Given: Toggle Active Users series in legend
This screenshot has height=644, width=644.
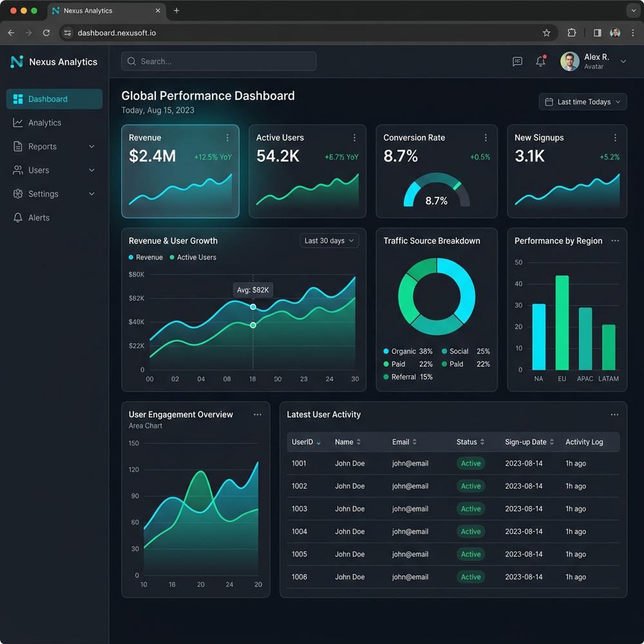Looking at the screenshot, I should [193, 257].
